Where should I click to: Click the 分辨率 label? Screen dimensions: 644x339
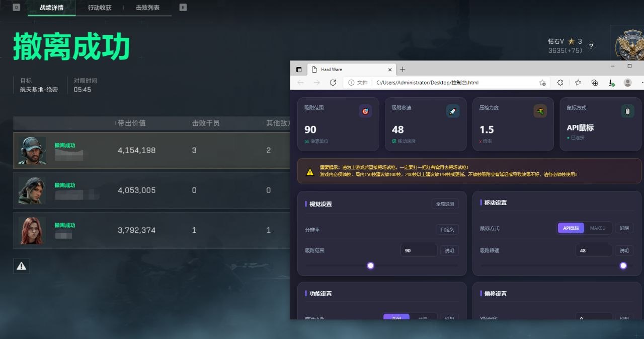click(312, 230)
